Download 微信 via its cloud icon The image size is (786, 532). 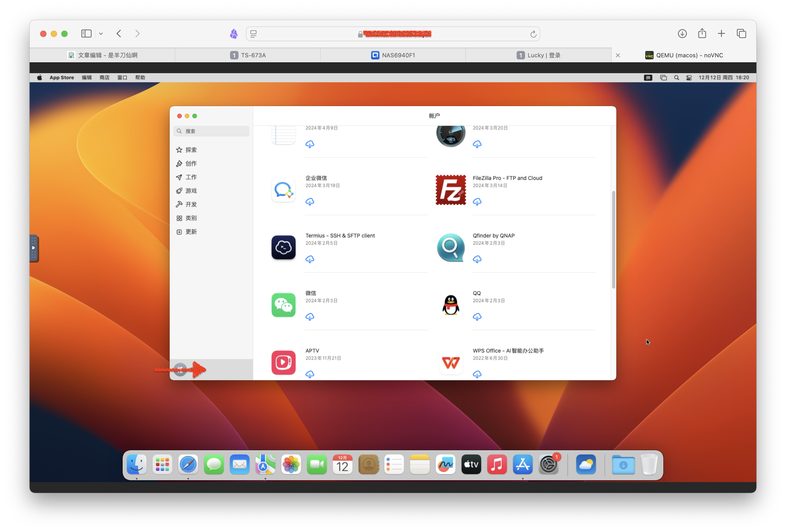[x=310, y=317]
